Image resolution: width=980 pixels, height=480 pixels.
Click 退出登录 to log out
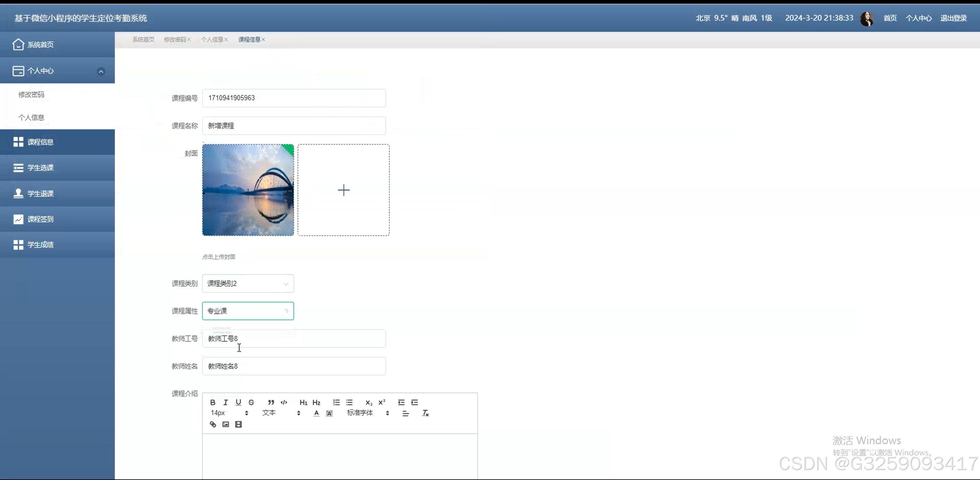(953, 18)
